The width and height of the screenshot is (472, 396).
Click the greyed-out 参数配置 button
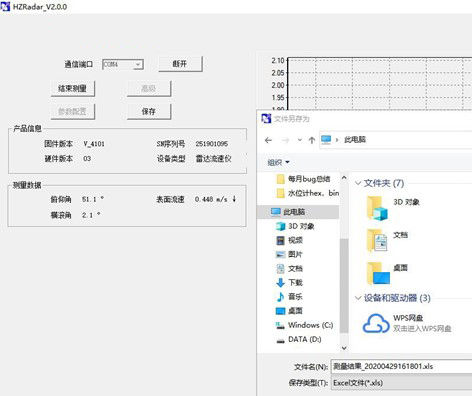click(73, 111)
